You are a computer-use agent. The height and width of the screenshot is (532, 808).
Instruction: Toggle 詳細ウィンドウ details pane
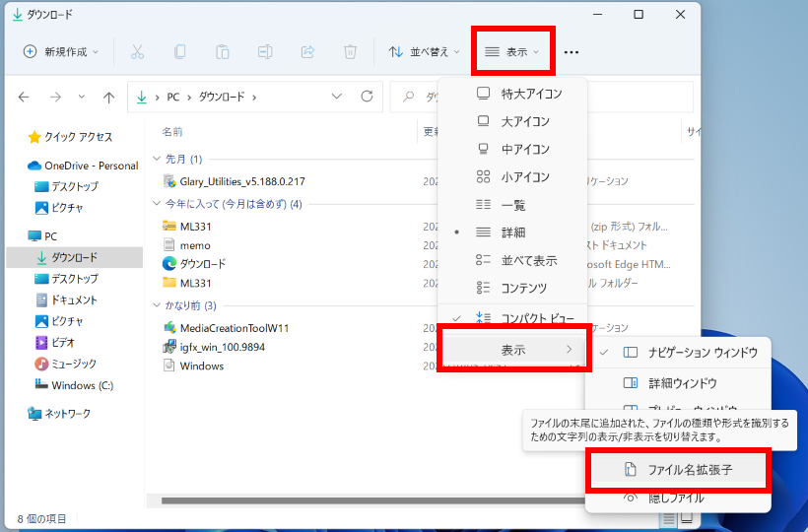point(678,383)
